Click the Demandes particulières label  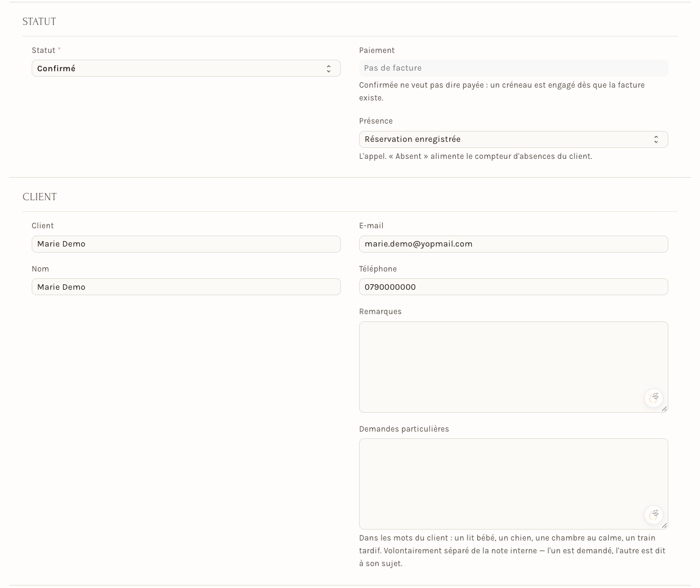[404, 429]
